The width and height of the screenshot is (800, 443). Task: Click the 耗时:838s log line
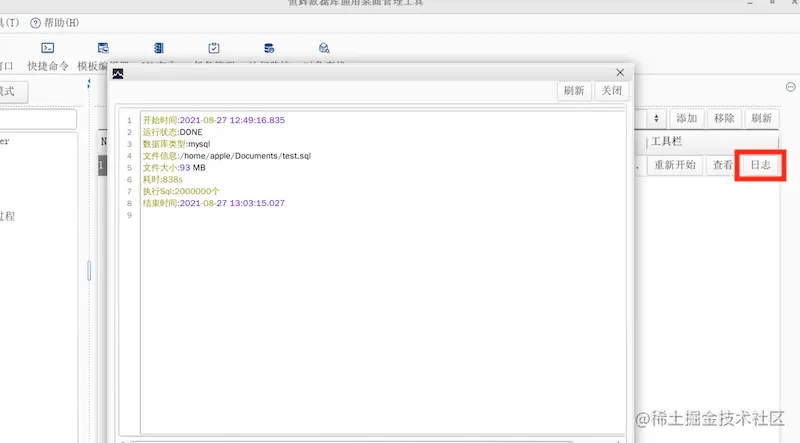(163, 179)
